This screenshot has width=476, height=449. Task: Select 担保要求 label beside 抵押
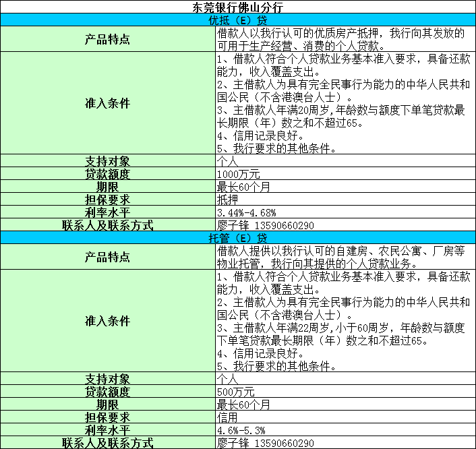coord(108,199)
